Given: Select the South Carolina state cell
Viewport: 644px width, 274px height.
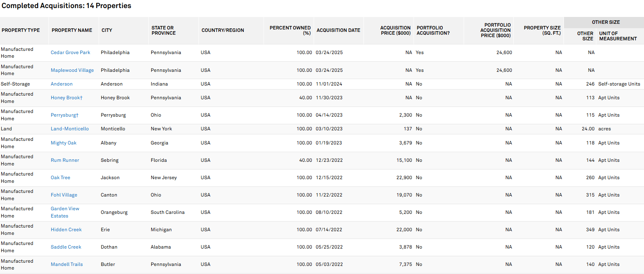Looking at the screenshot, I should coord(168,212).
